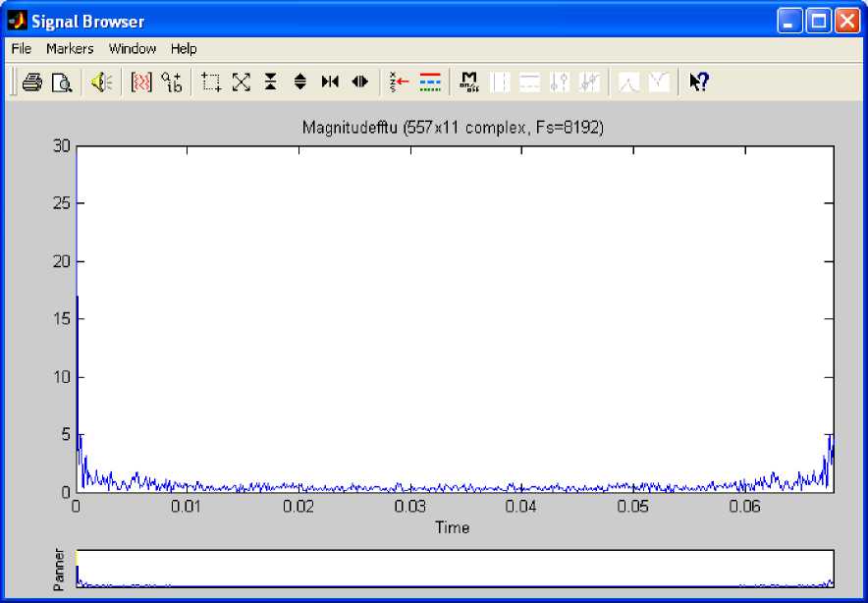The width and height of the screenshot is (868, 603).
Task: Toggle Markers on/off icon
Action: (469, 82)
